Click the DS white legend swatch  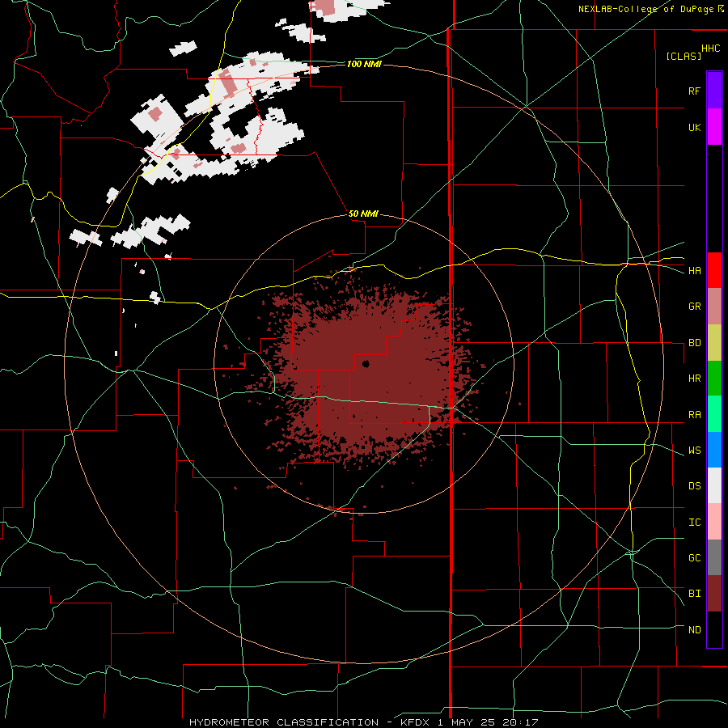click(714, 485)
